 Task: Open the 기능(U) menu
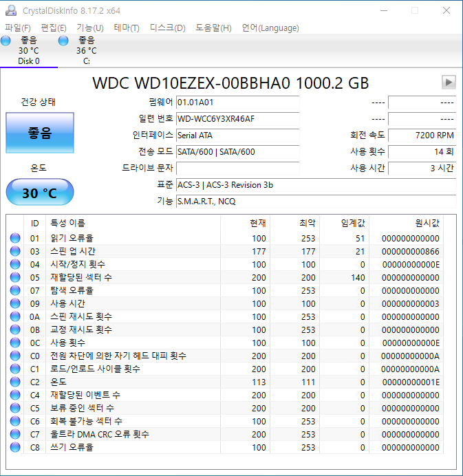[90, 28]
